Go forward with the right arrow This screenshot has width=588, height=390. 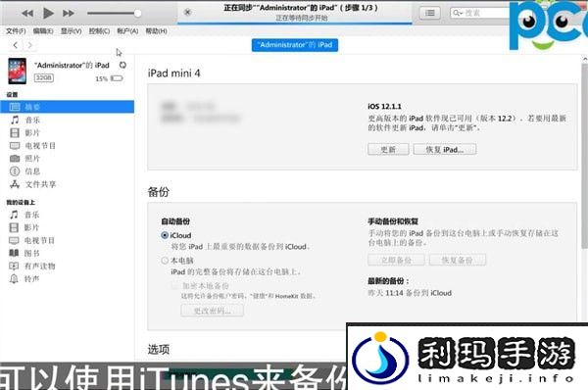pyautogui.click(x=30, y=45)
